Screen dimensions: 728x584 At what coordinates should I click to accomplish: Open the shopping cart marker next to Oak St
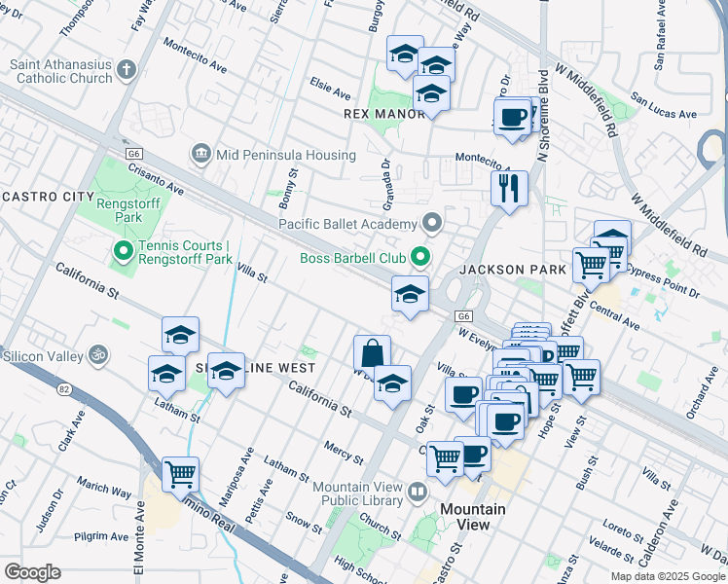[x=445, y=459]
